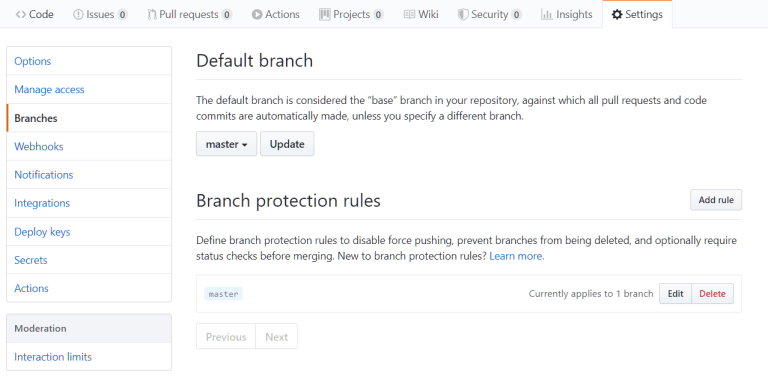Click the master branch name label
Image resolution: width=768 pixels, height=384 pixels.
[x=223, y=294]
